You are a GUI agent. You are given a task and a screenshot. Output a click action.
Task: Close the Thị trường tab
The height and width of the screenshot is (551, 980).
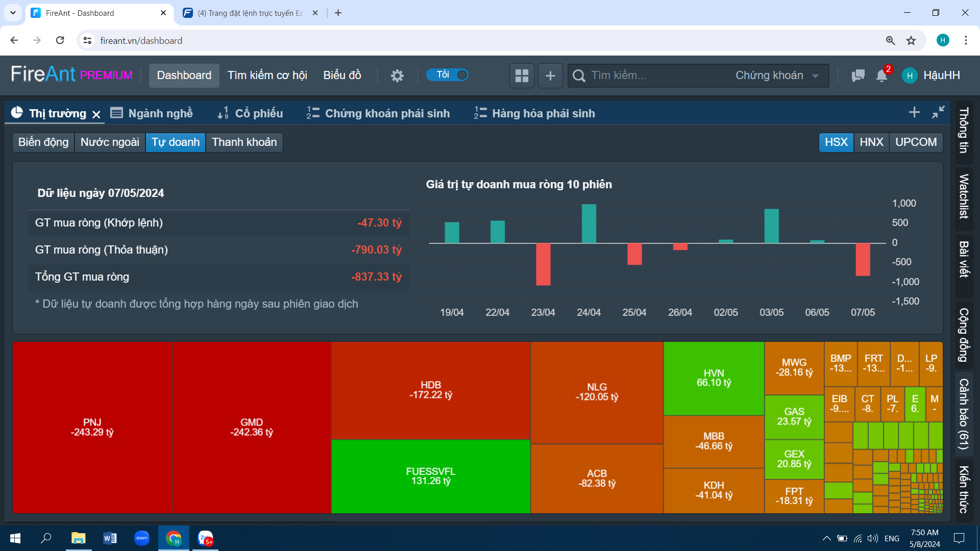[96, 114]
